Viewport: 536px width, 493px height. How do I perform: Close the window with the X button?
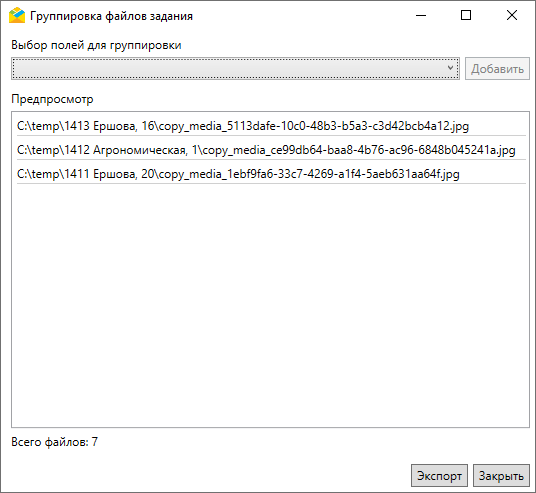pyautogui.click(x=512, y=15)
